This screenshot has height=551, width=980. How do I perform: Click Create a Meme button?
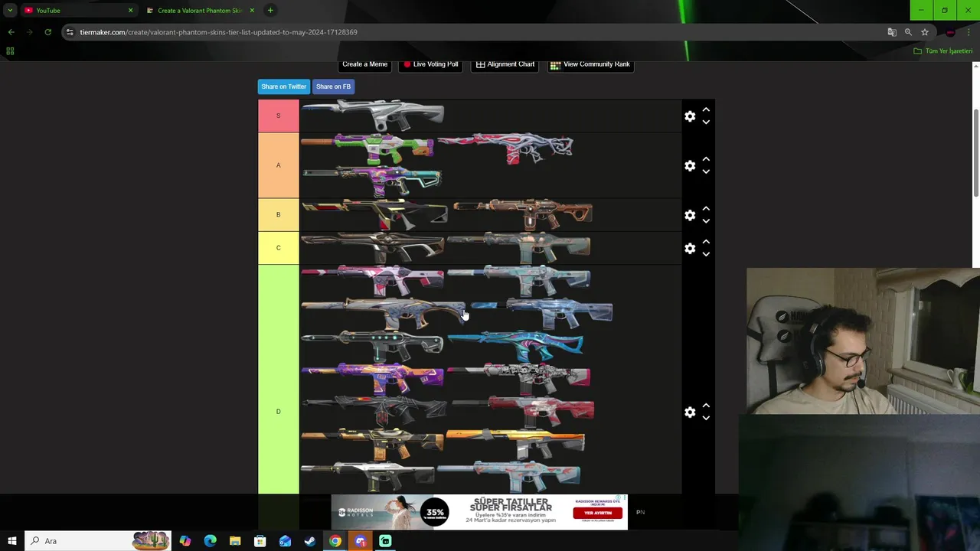click(364, 64)
